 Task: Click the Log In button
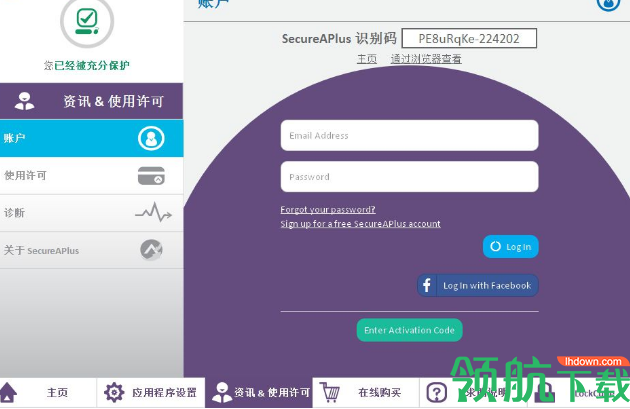510,247
